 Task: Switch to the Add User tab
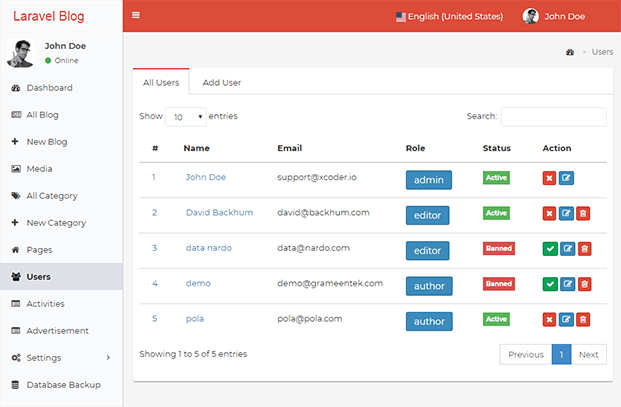click(222, 82)
